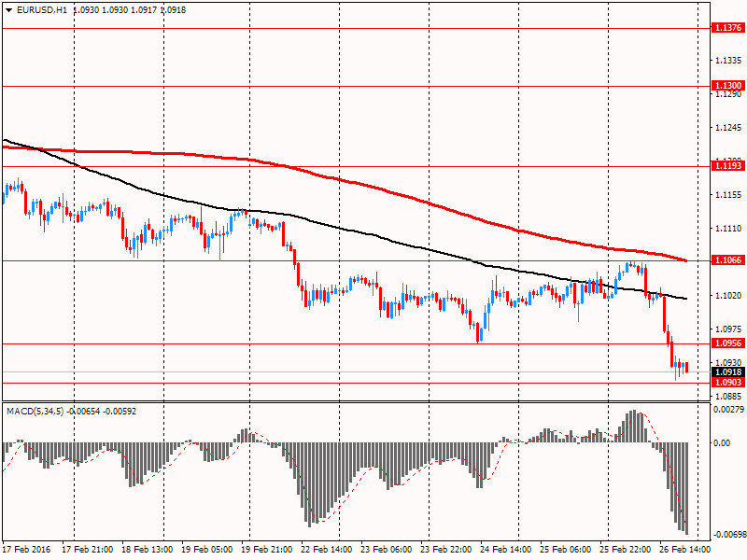Click the MACD scale value 0.00279
This screenshot has width=747, height=560.
tap(728, 410)
